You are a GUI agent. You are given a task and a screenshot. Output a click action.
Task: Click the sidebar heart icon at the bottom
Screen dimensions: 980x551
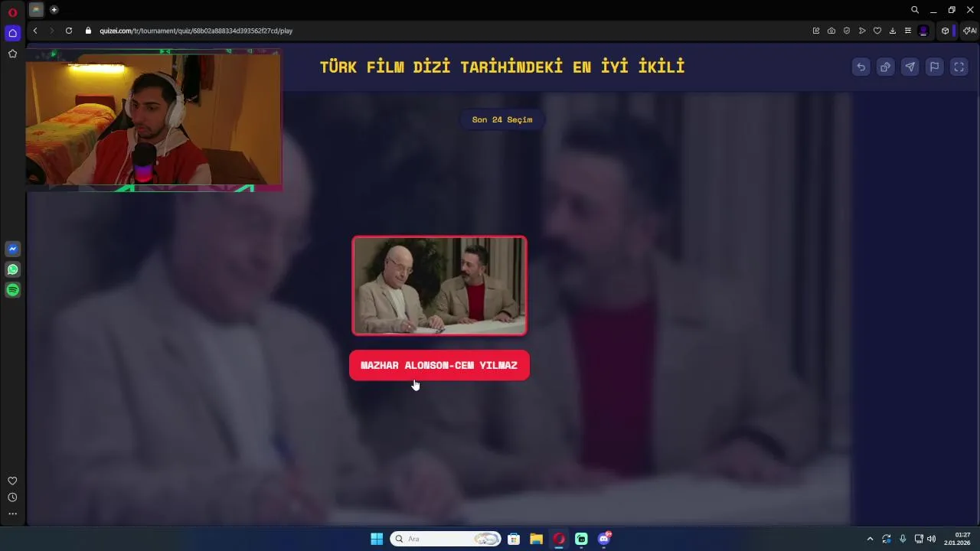pyautogui.click(x=12, y=481)
